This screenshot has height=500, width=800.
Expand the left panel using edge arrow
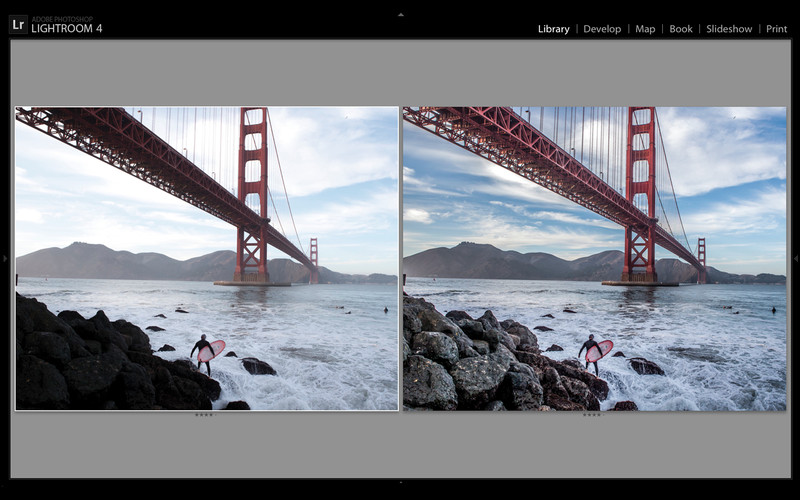pyautogui.click(x=5, y=258)
